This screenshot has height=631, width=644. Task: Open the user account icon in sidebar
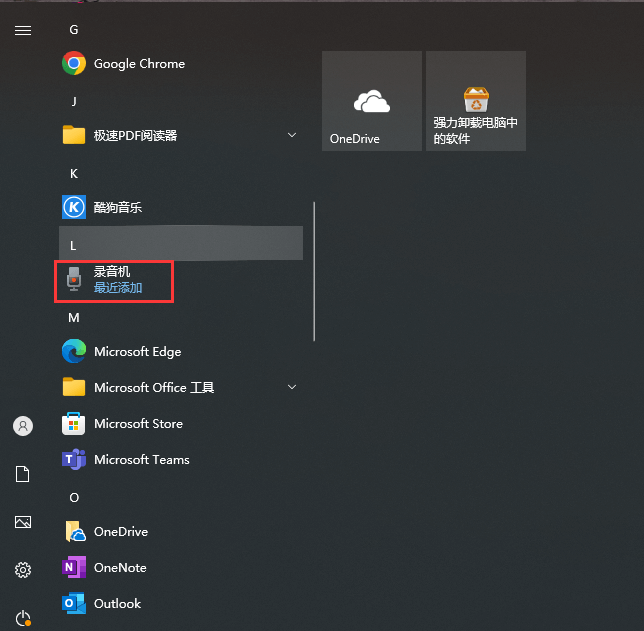[22, 426]
